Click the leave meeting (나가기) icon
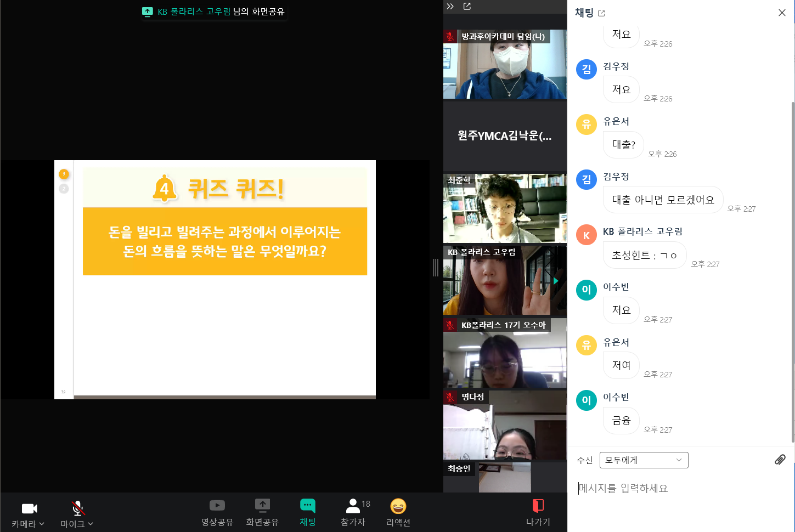Viewport: 795px width, 532px height. pyautogui.click(x=538, y=506)
